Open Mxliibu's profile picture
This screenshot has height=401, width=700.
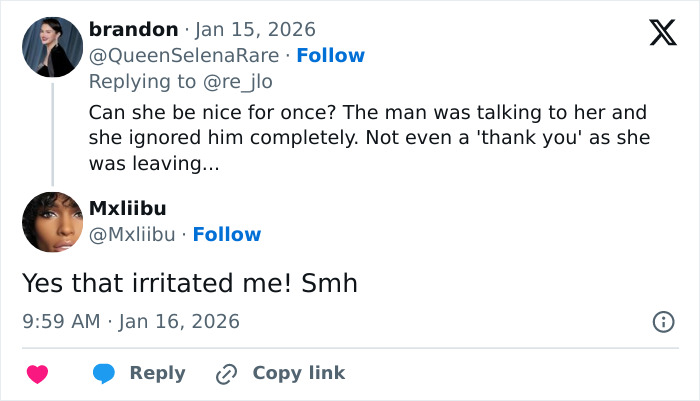[52, 222]
